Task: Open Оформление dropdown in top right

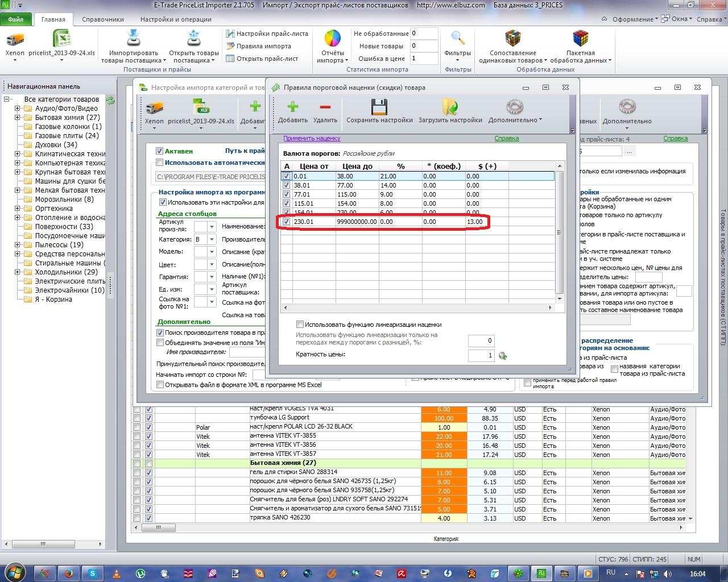Action: (x=634, y=19)
